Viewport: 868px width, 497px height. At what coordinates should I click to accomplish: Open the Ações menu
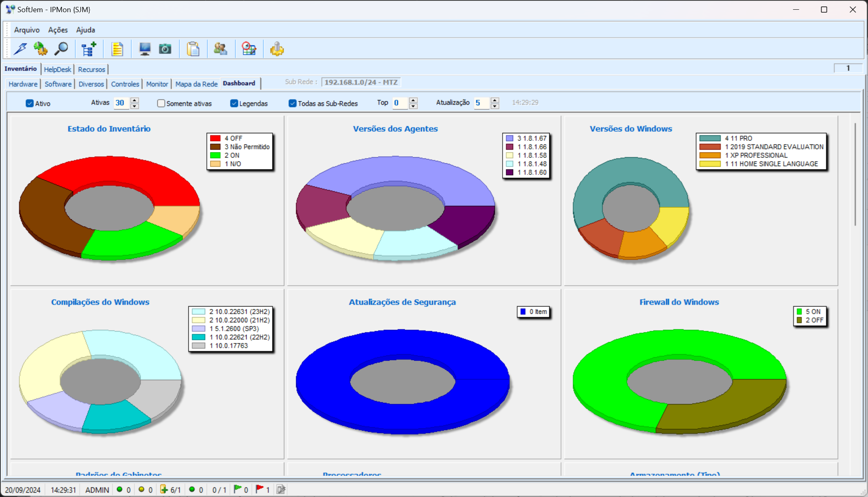(x=58, y=30)
